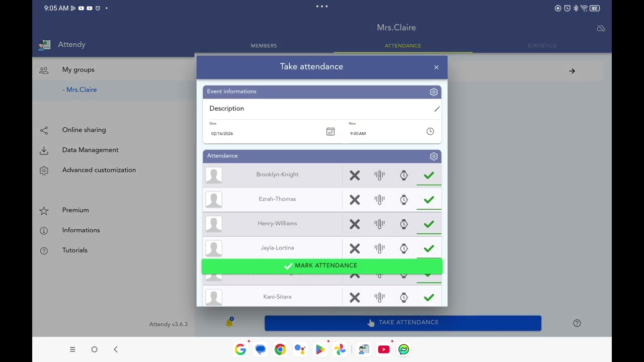The height and width of the screenshot is (362, 644).
Task: Open YouTube from the taskbar
Action: 383,349
